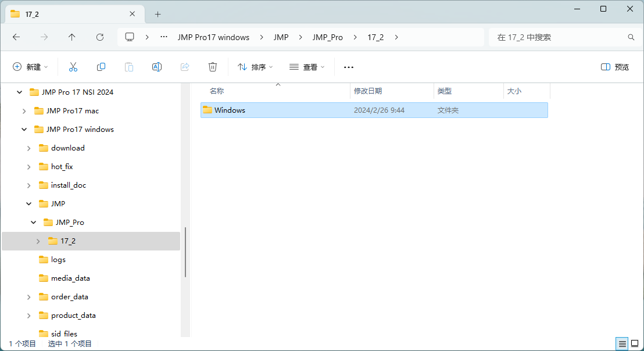This screenshot has width=644, height=351.
Task: Switch to large icons view in status bar
Action: [635, 344]
